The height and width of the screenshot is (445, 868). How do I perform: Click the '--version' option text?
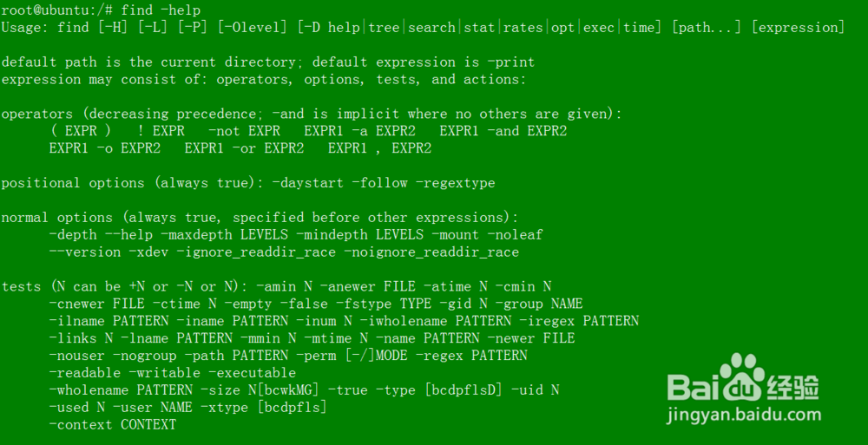85,252
